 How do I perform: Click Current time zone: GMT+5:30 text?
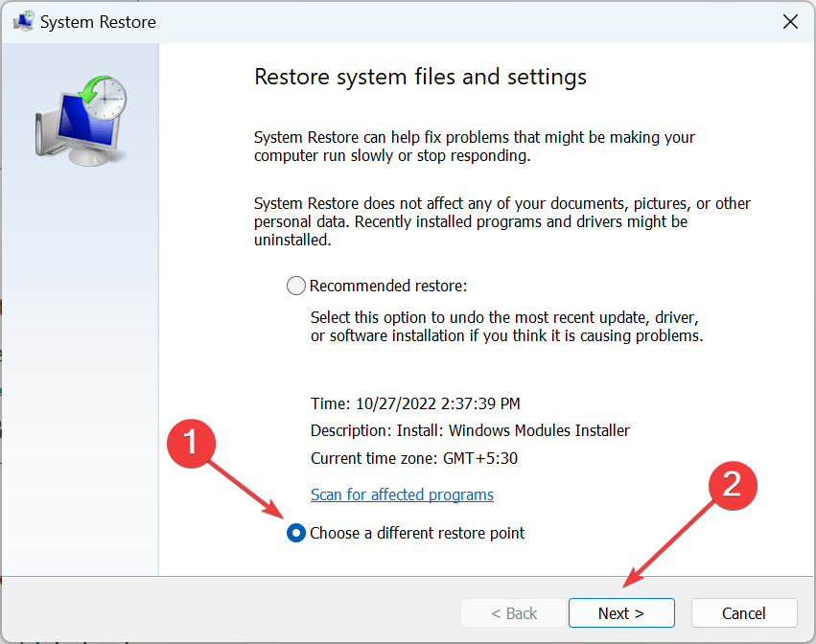tap(414, 458)
